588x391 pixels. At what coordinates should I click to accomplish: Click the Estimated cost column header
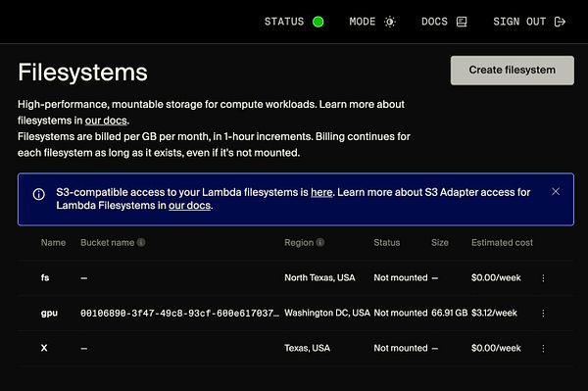(x=502, y=243)
